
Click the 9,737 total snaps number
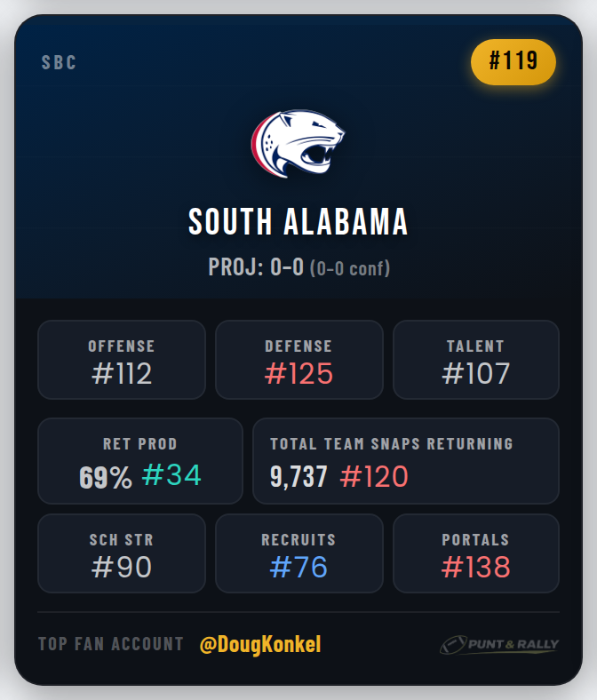[x=298, y=477]
